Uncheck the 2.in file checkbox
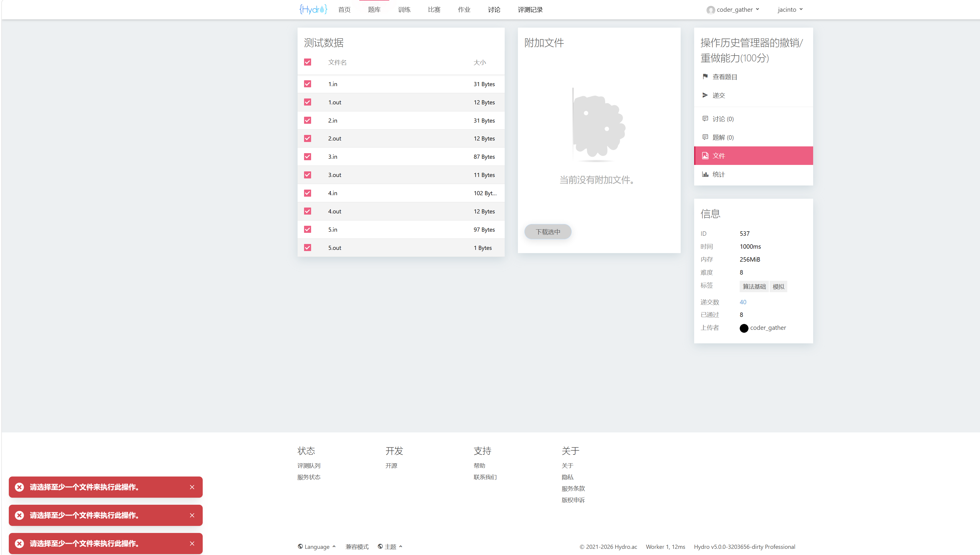 [307, 120]
